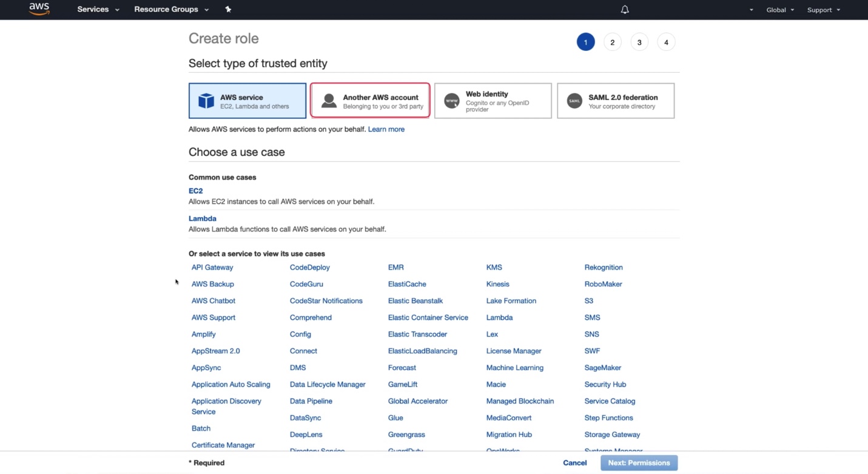The image size is (868, 474).
Task: Select the AWS service trusted entity card
Action: pyautogui.click(x=247, y=101)
